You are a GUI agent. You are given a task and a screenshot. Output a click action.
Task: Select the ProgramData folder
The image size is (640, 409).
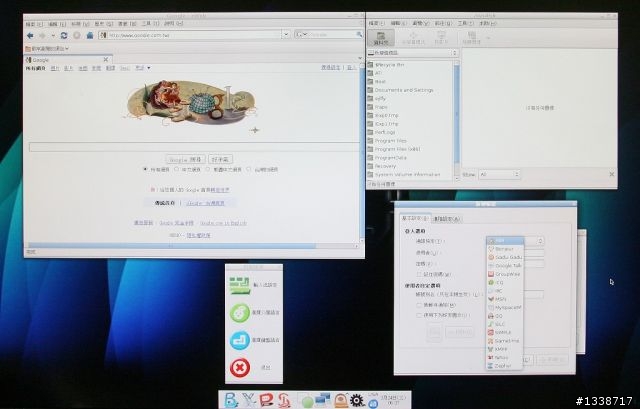[387, 158]
